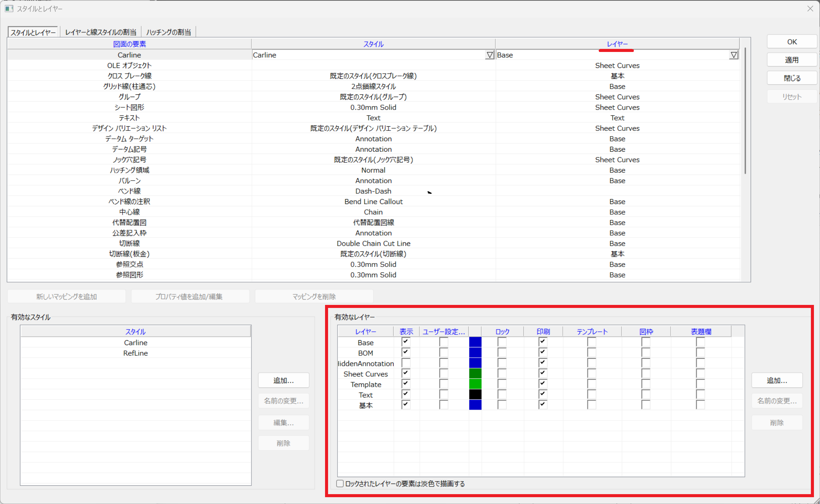Toggle 表示 checkbox for HiddenAnnotation layer

(x=405, y=363)
